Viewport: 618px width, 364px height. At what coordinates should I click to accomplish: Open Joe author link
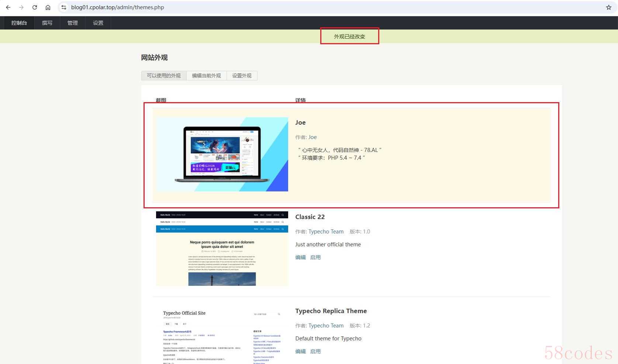[313, 137]
